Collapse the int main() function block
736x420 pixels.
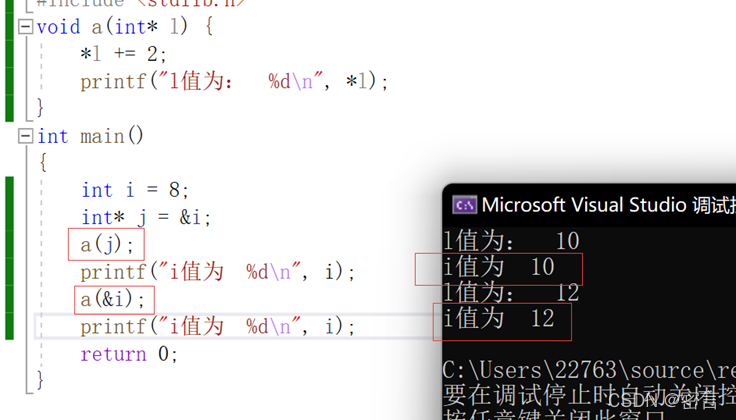click(x=25, y=137)
